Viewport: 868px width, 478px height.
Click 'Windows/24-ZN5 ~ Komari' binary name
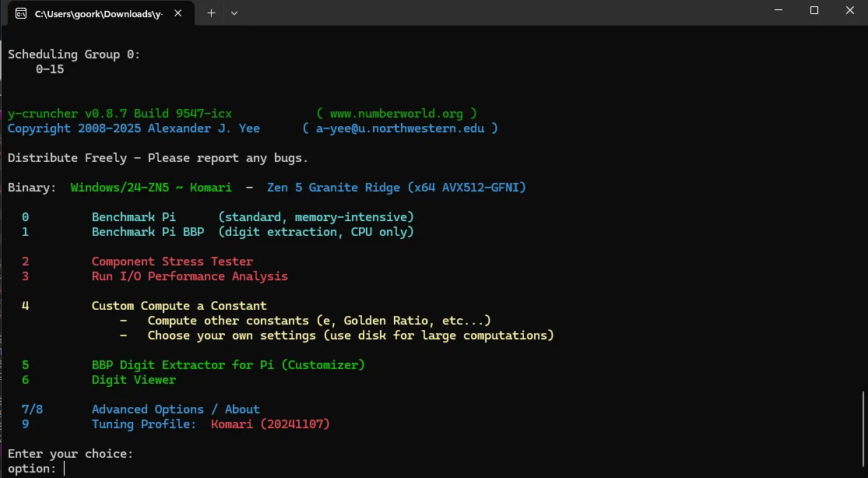151,188
